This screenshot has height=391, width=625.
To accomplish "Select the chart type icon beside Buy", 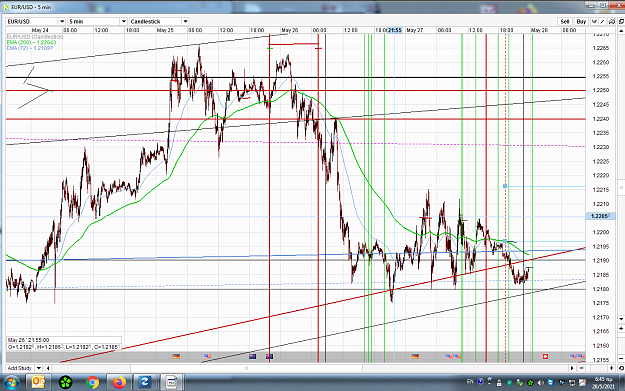I will pos(594,22).
